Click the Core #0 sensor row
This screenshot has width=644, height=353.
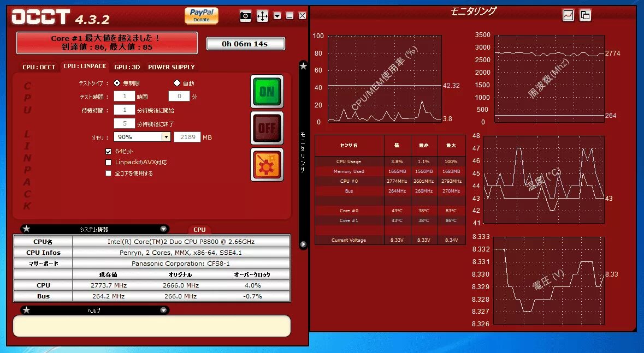coord(390,211)
